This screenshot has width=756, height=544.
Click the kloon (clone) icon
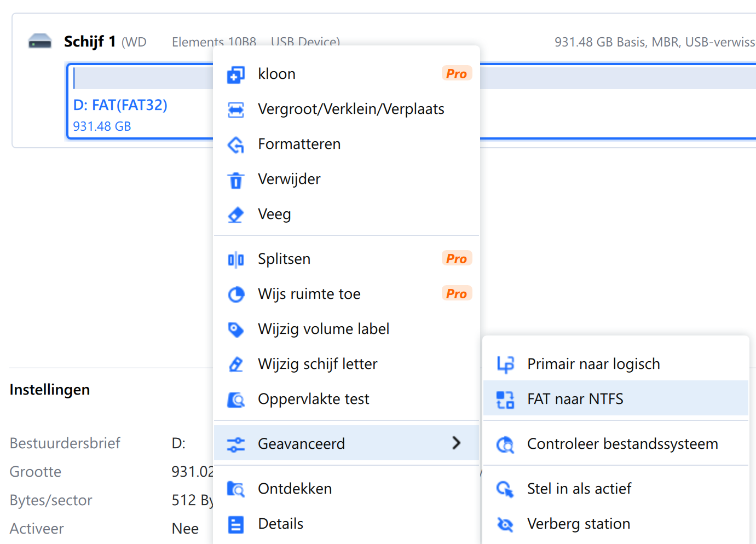236,74
